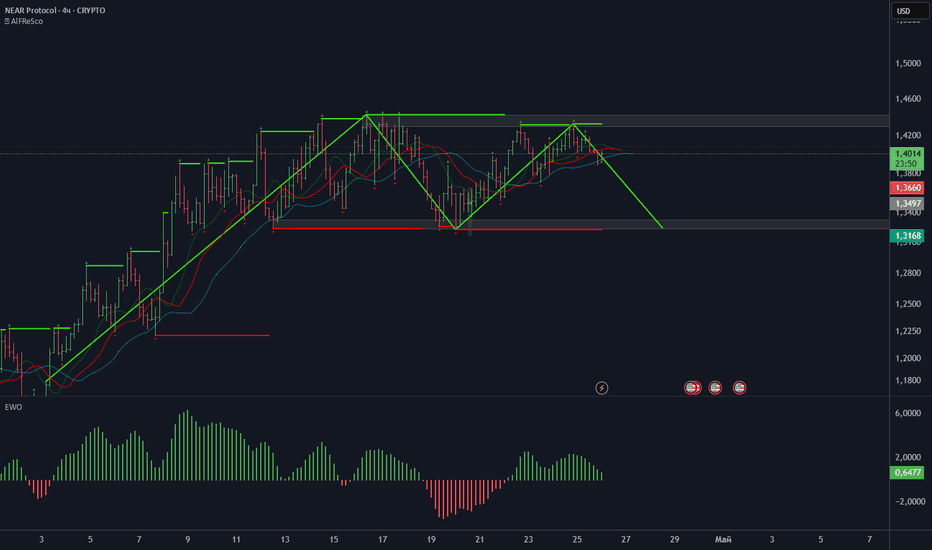This screenshot has width=932, height=550.
Task: Click the green 1,4014 current price label
Action: (x=907, y=153)
